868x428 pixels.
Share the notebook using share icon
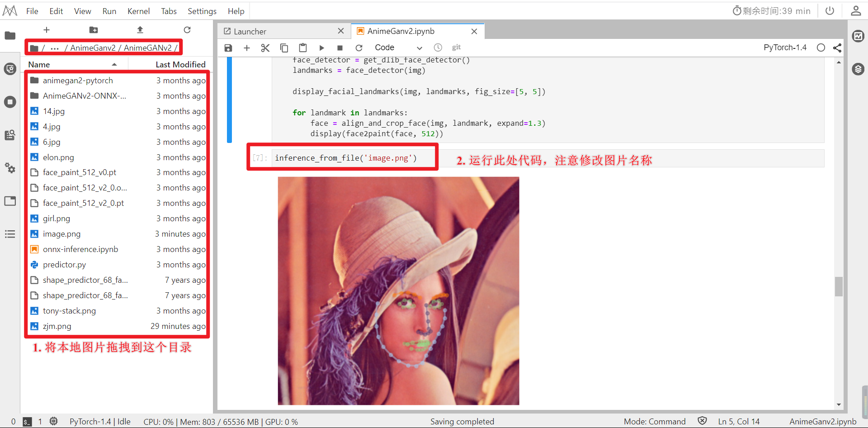coord(837,48)
